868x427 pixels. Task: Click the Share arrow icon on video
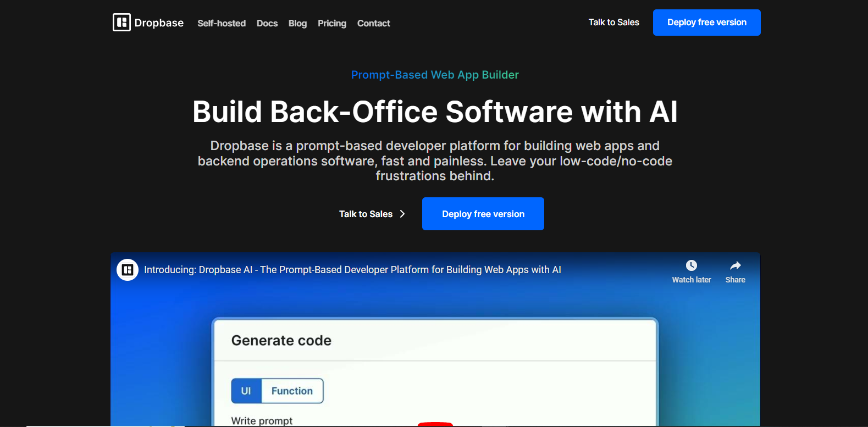point(736,265)
